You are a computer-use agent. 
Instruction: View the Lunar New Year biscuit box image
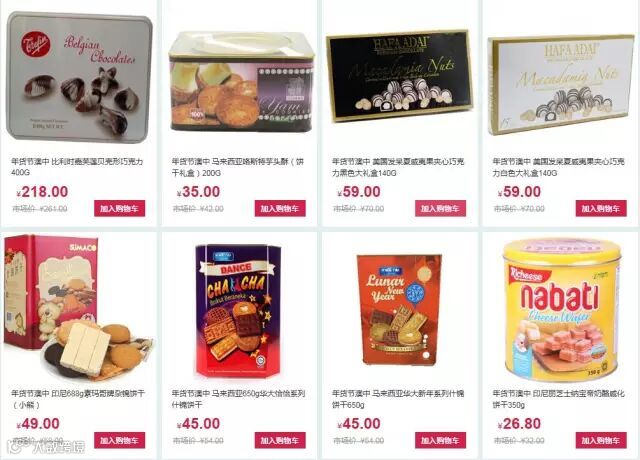[x=399, y=309]
